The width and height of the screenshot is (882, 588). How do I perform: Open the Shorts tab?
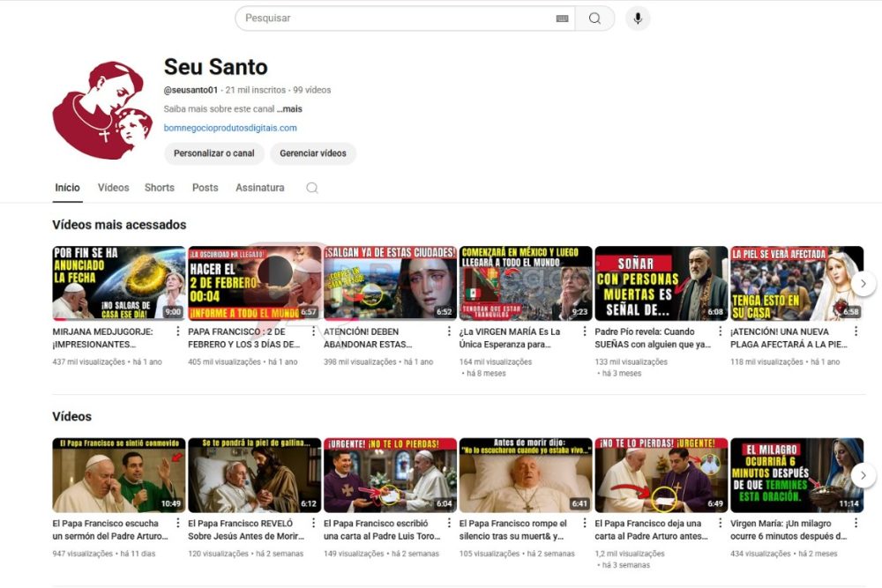(159, 188)
